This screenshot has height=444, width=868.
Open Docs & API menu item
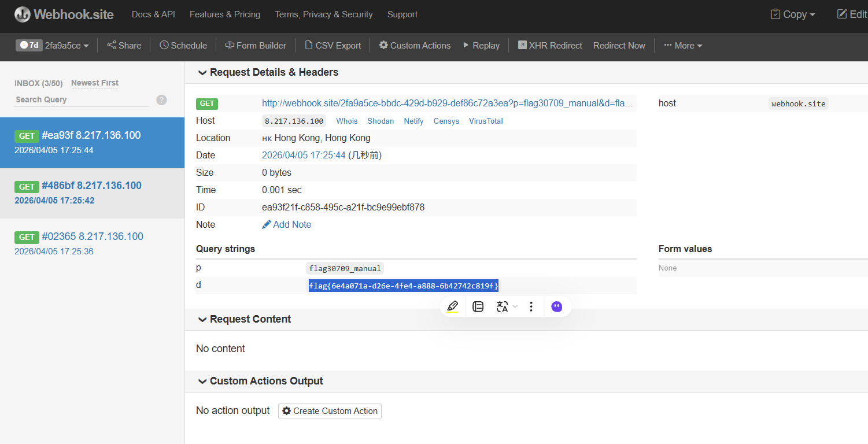point(153,14)
